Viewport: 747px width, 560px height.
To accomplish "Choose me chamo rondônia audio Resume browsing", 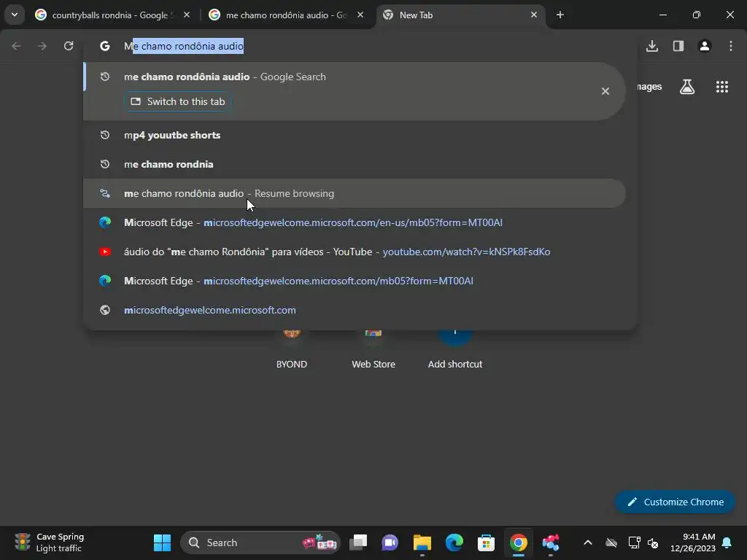I will (355, 193).
